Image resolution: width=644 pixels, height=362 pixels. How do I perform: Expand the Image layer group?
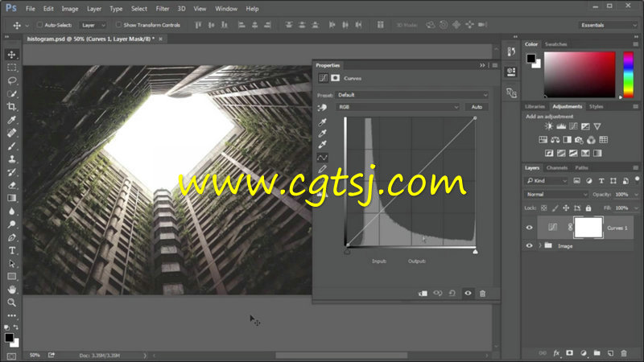point(539,246)
